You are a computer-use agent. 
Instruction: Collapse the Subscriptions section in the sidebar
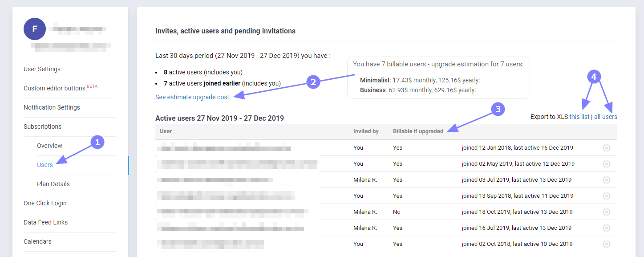pyautogui.click(x=42, y=126)
